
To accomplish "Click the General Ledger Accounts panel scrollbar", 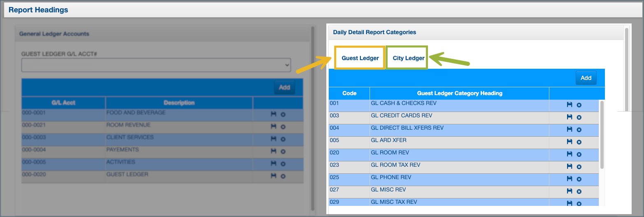I will tap(313, 119).
